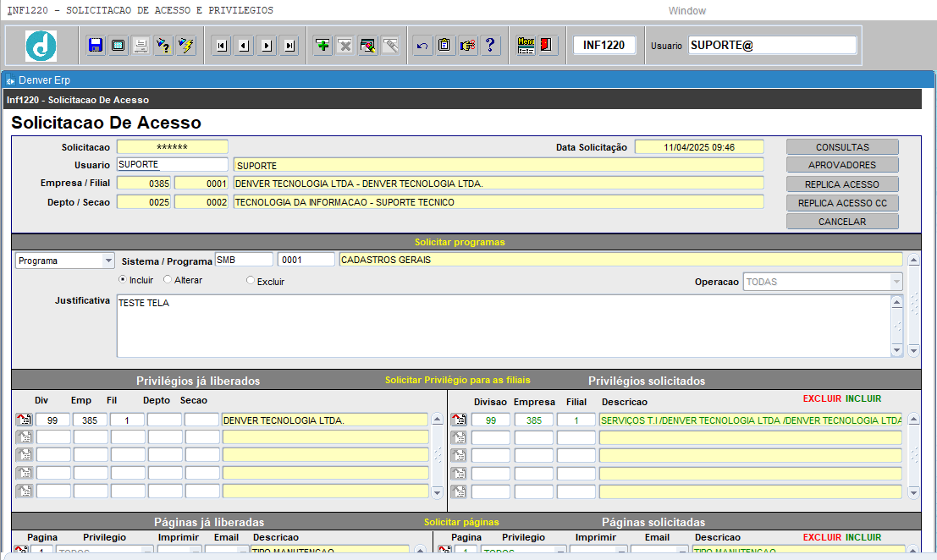Click the Usuario SUPORTE input field

(x=172, y=165)
